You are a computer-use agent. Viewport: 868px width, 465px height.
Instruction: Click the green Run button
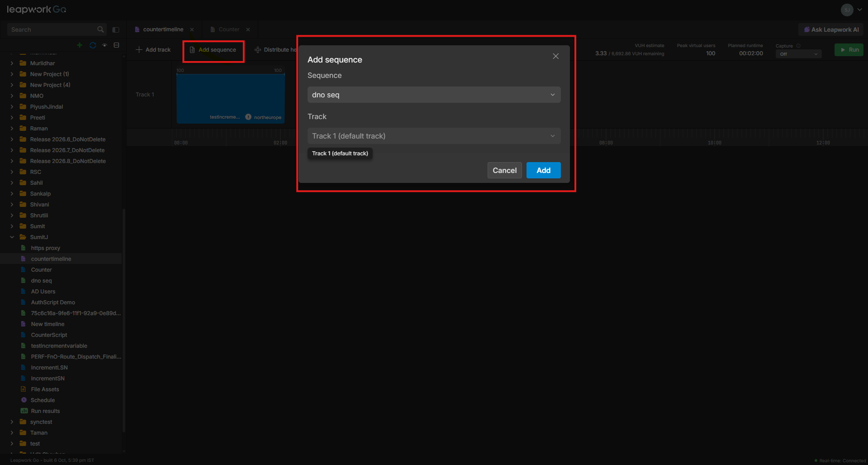coord(849,50)
